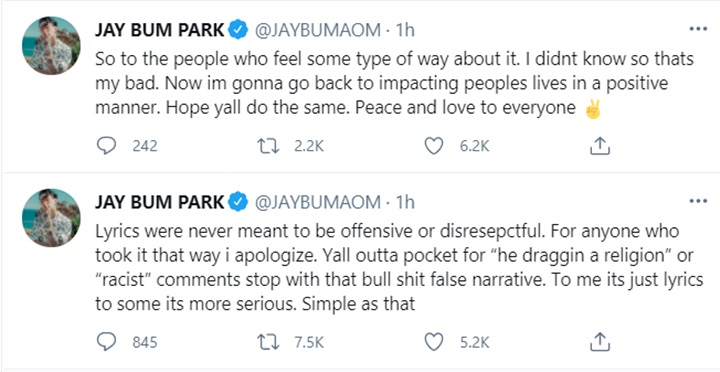This screenshot has width=720, height=372.
Task: Open the 1h timestamp of first tweet
Action: [405, 30]
